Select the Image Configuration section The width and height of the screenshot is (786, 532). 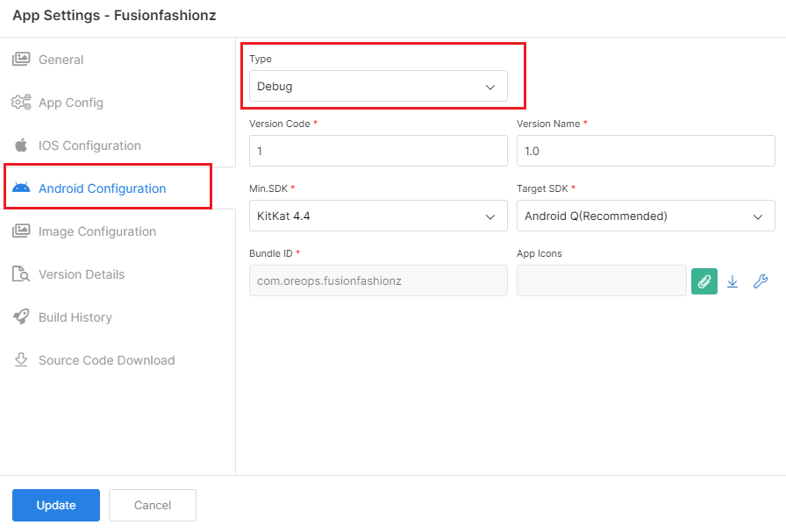point(97,231)
